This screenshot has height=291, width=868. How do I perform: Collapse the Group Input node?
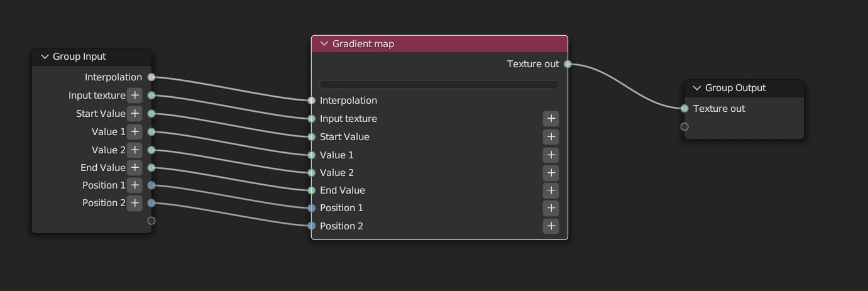pos(45,57)
